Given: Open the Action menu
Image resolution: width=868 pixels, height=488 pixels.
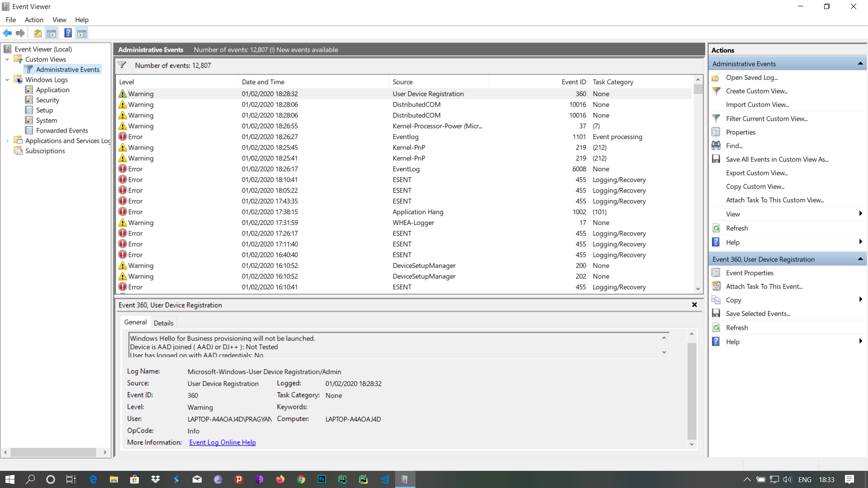Looking at the screenshot, I should (x=34, y=19).
